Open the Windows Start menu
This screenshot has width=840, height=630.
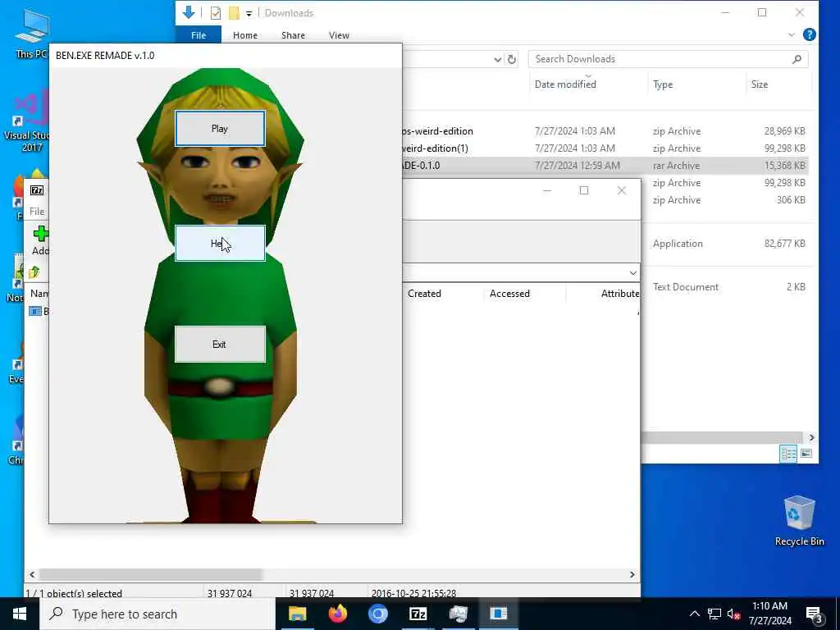click(20, 614)
